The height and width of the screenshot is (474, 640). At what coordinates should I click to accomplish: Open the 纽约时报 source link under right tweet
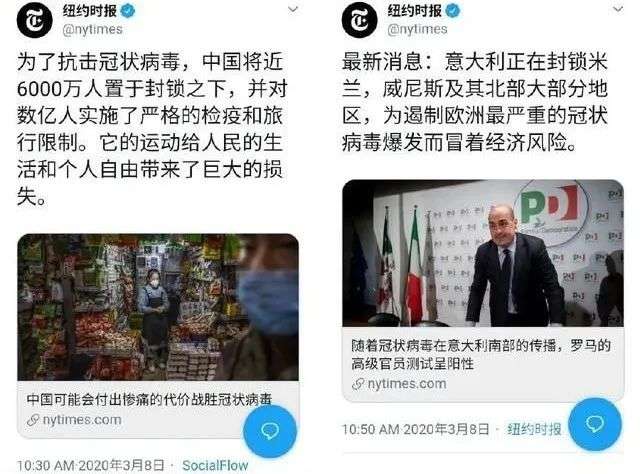point(534,429)
